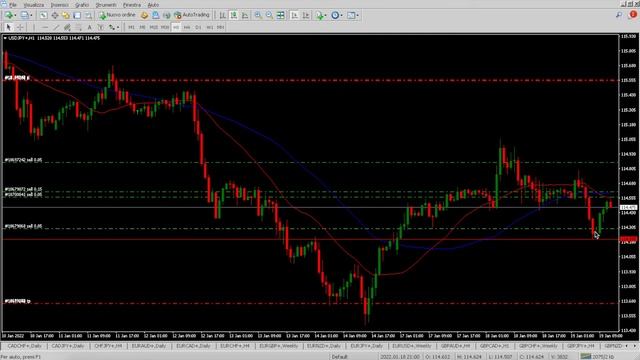Open the File menu
This screenshot has height=360, width=640.
pos(13,5)
